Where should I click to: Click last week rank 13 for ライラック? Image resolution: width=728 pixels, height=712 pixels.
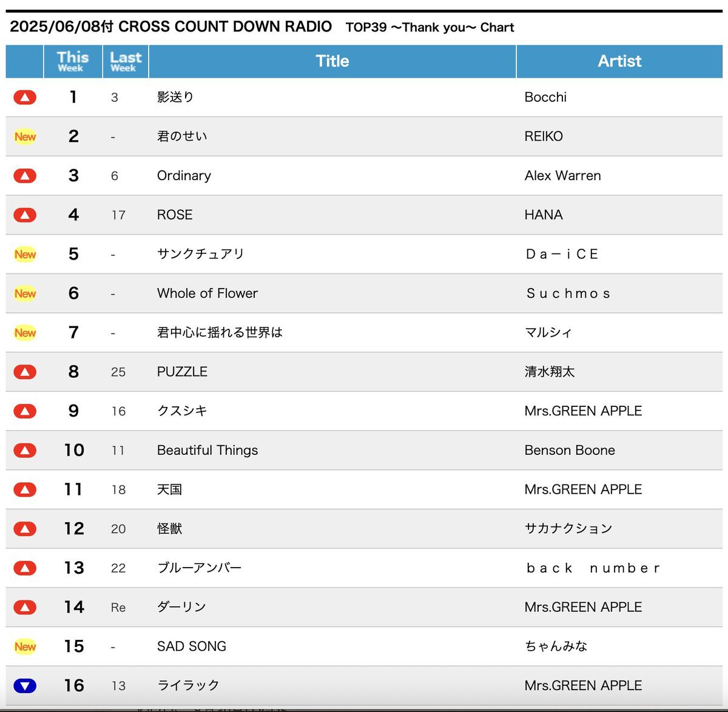click(118, 686)
